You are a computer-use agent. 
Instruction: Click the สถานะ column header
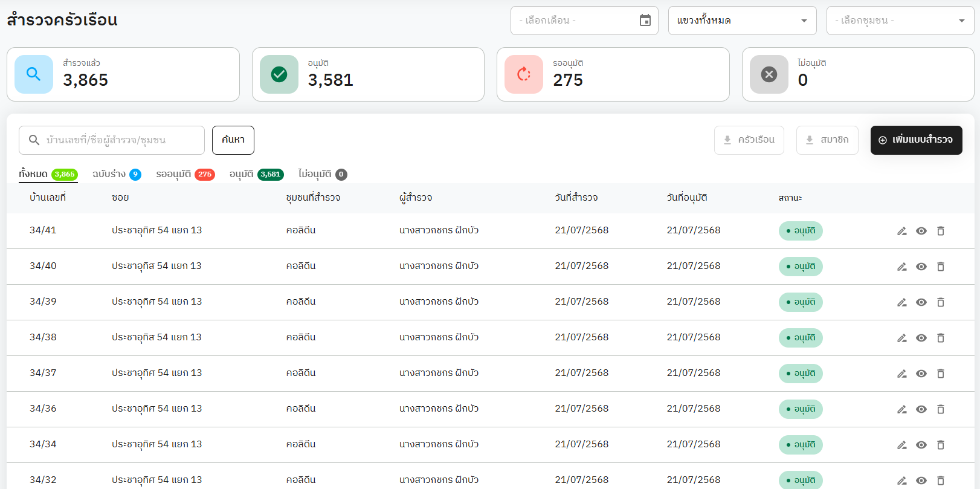[790, 198]
